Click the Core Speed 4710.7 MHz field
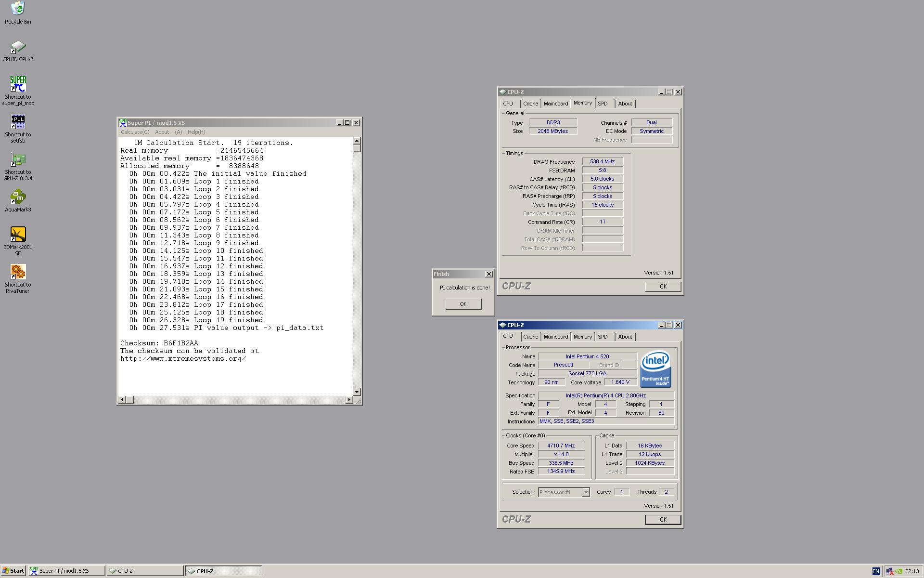924x578 pixels. pyautogui.click(x=561, y=446)
